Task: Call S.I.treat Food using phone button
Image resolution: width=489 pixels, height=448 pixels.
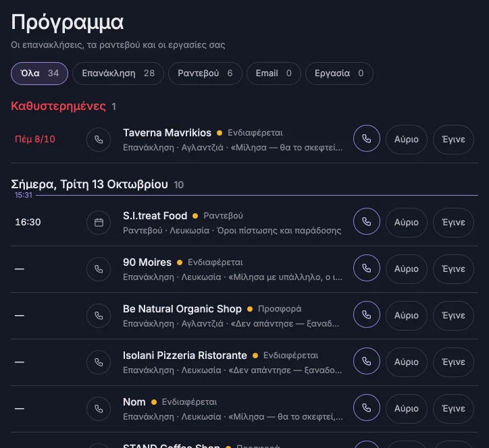Action: [x=367, y=221]
